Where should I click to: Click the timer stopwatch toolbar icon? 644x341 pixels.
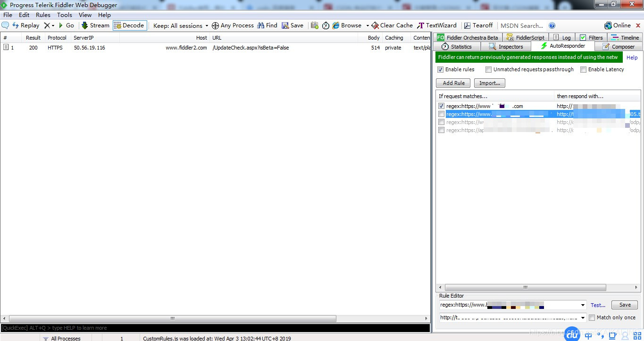326,25
